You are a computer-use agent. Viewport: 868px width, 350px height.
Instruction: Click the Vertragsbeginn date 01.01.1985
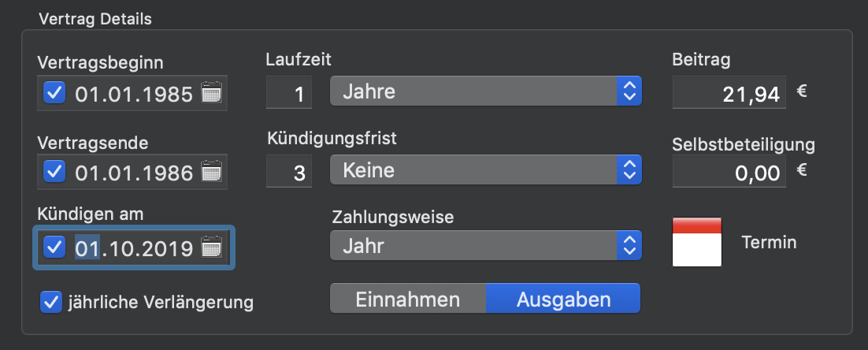[134, 94]
